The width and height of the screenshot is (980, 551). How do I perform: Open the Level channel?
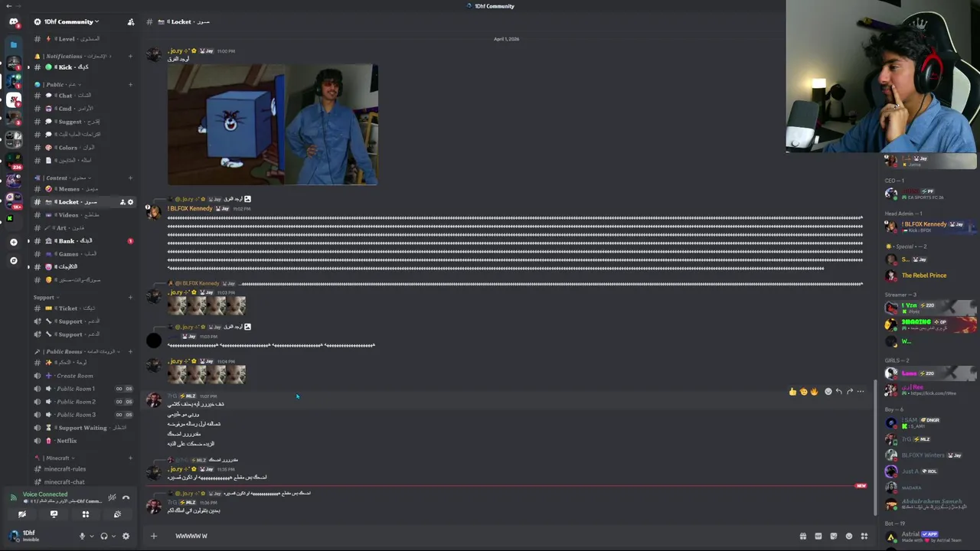click(x=83, y=38)
